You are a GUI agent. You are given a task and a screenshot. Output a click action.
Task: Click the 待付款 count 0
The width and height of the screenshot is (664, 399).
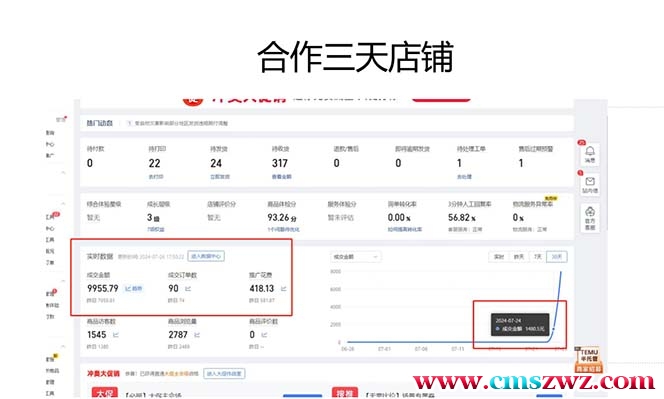point(90,163)
